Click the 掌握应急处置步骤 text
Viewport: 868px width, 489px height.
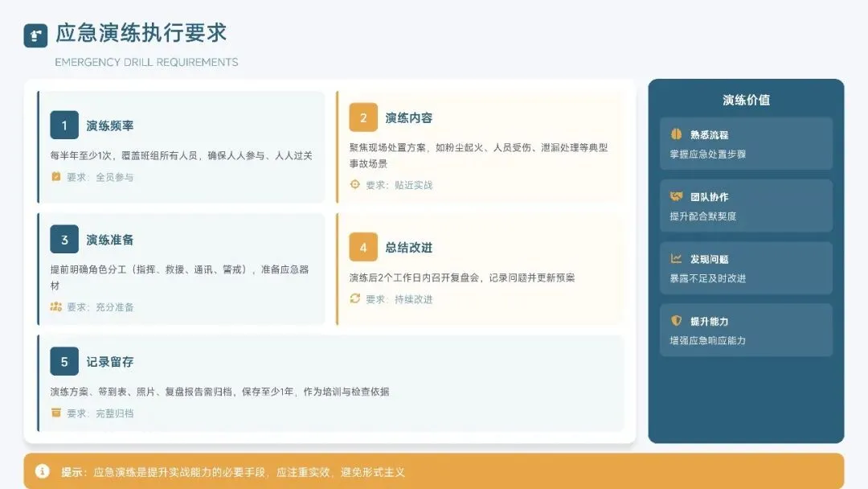[708, 154]
